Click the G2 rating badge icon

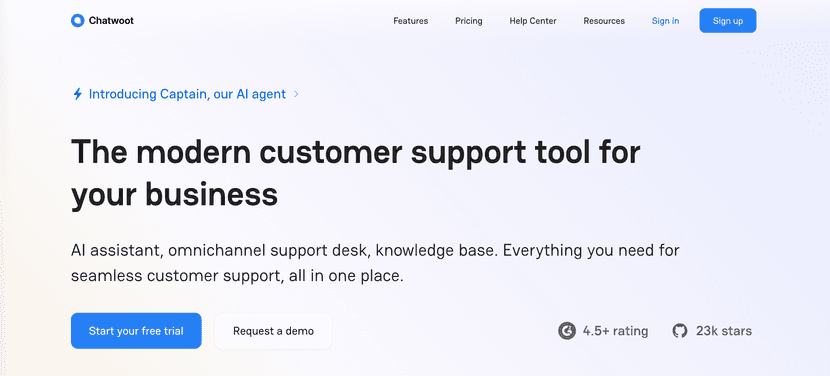tap(566, 331)
